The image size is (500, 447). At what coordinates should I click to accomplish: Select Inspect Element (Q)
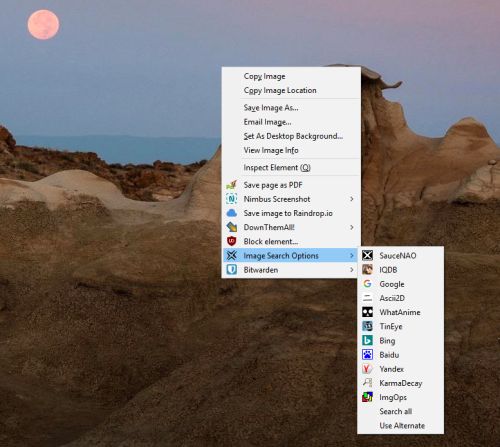[277, 168]
